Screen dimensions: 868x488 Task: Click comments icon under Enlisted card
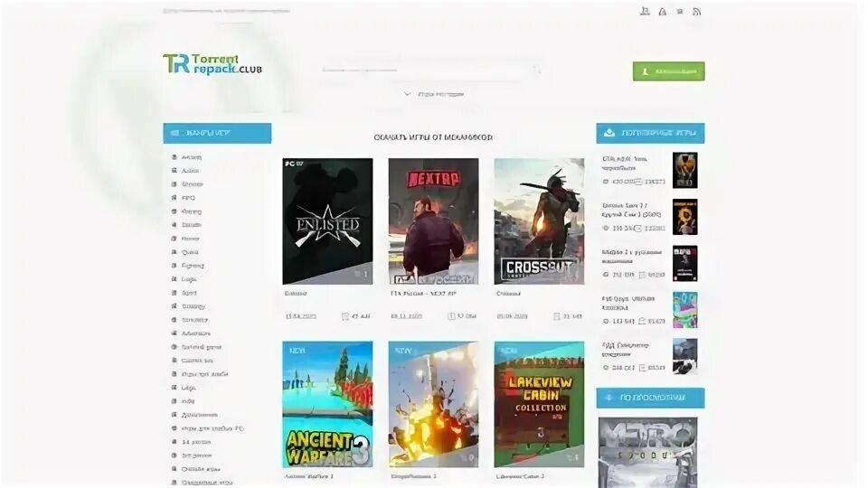click(344, 316)
